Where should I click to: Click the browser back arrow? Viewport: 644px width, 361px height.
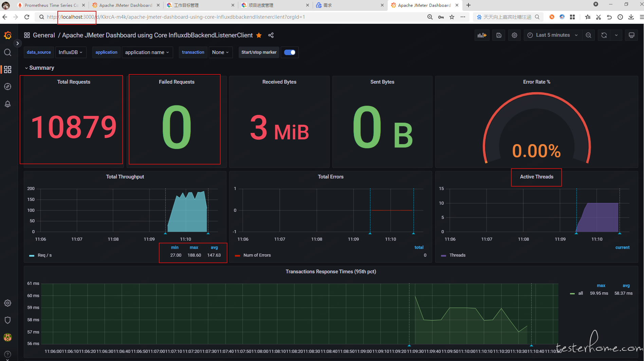point(5,17)
